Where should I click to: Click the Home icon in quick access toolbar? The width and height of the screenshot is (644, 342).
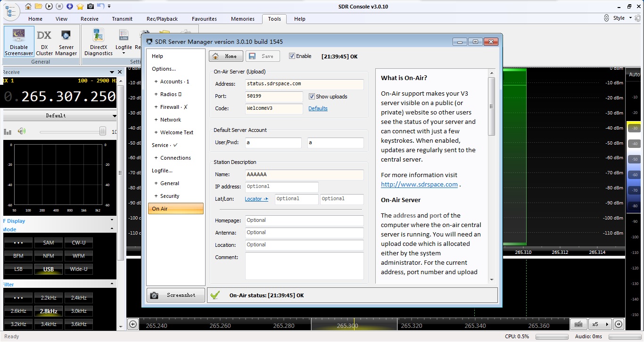tap(29, 7)
